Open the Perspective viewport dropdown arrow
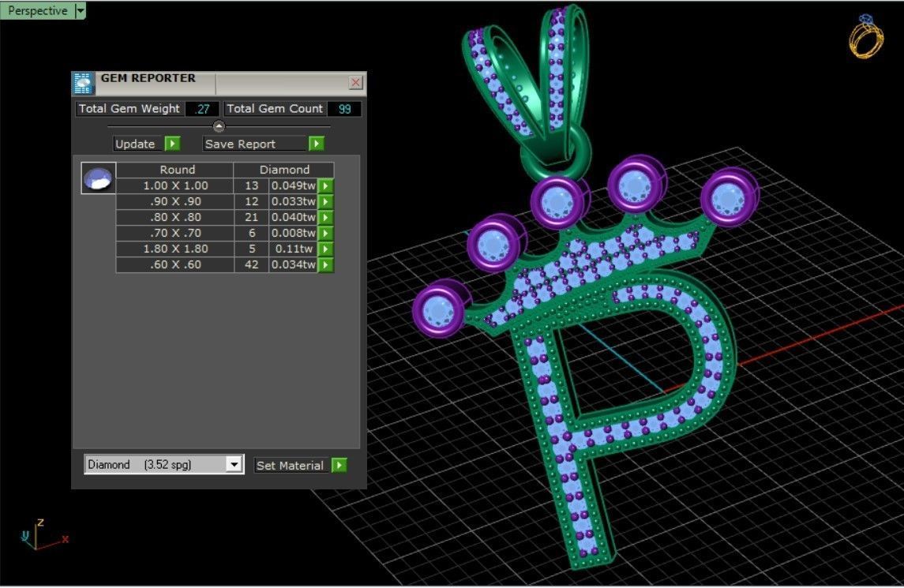This screenshot has width=904, height=588. click(x=81, y=10)
